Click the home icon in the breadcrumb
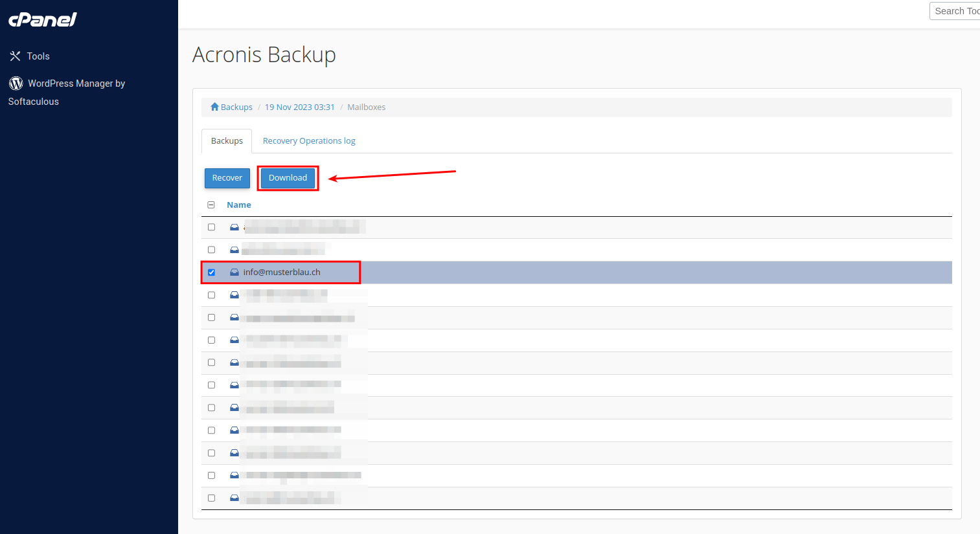The height and width of the screenshot is (534, 980). [214, 107]
